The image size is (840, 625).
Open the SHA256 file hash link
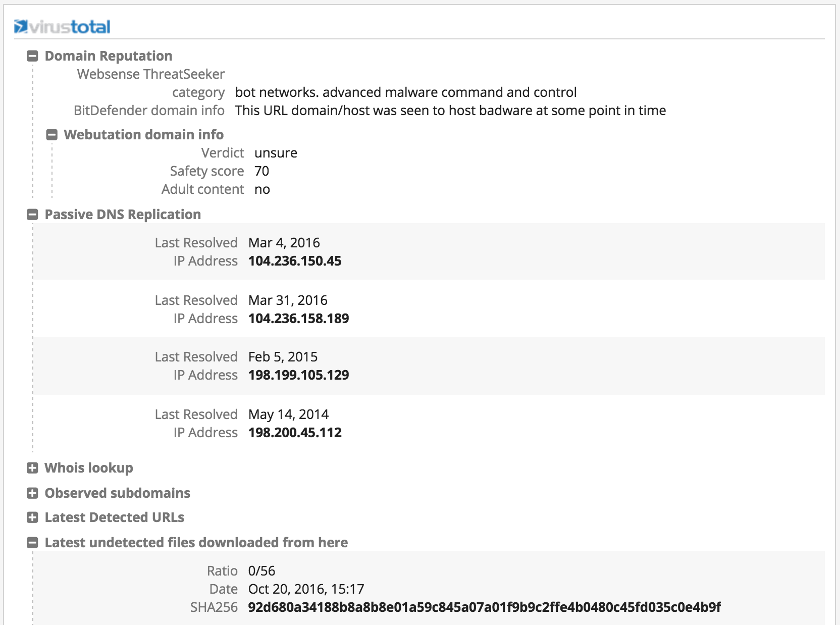point(484,607)
